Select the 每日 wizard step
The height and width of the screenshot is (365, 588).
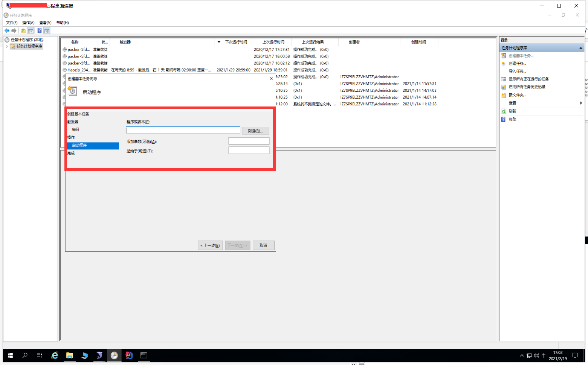(x=76, y=129)
